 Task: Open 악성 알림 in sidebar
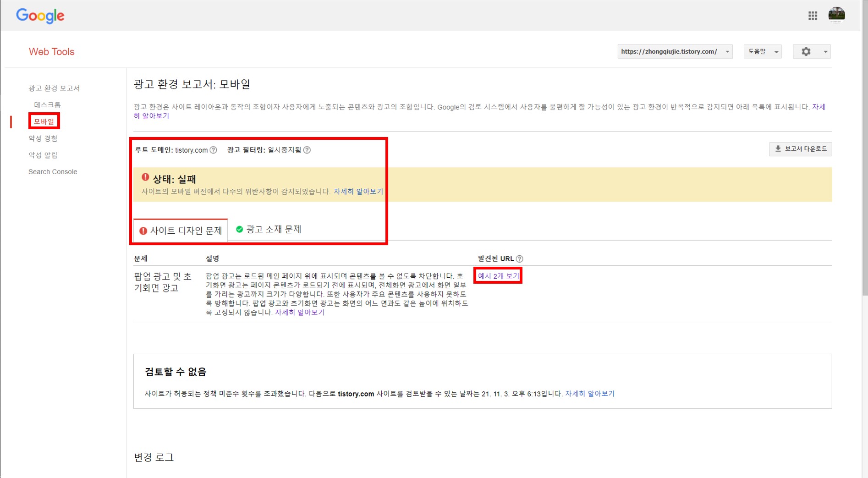tap(43, 155)
